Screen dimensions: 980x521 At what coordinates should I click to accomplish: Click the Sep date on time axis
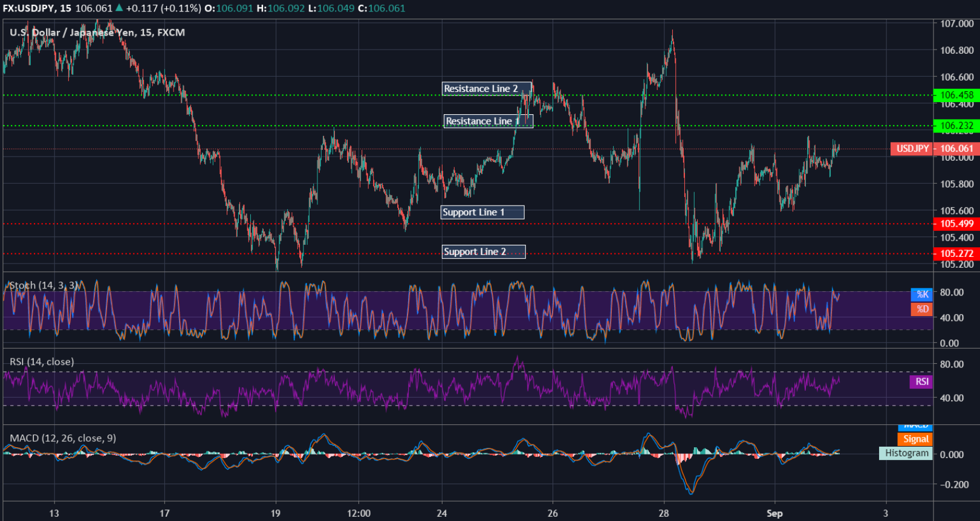coord(774,513)
